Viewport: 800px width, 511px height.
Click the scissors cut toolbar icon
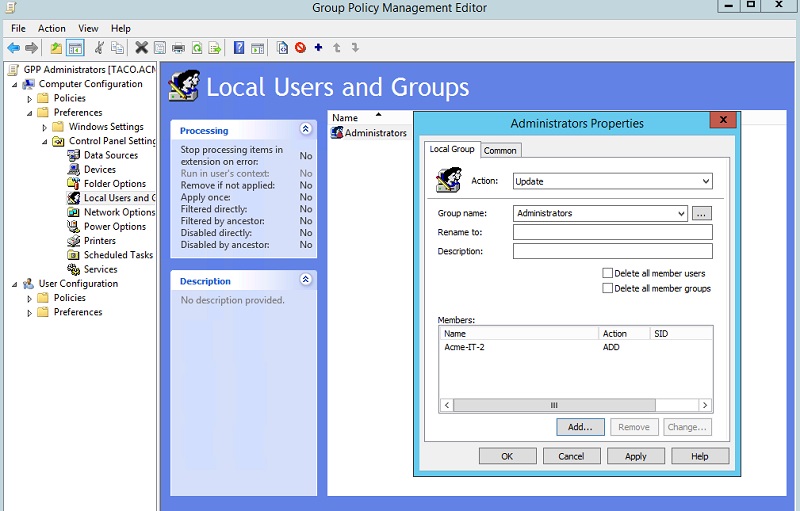click(x=99, y=48)
